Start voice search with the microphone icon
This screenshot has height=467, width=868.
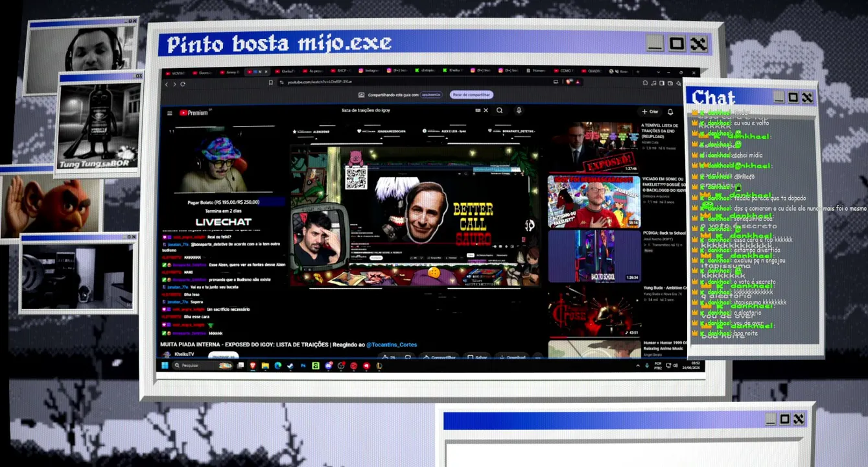[519, 111]
